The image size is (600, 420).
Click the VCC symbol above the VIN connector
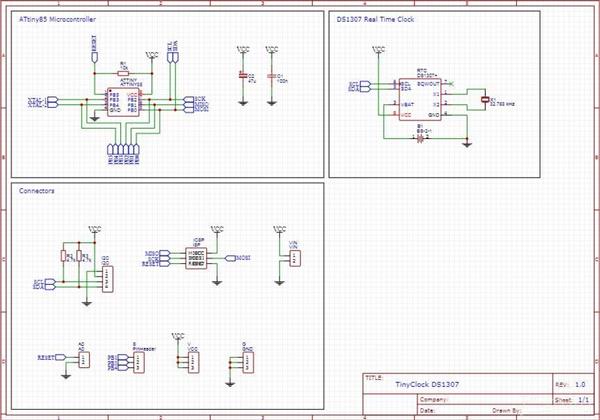(x=279, y=229)
